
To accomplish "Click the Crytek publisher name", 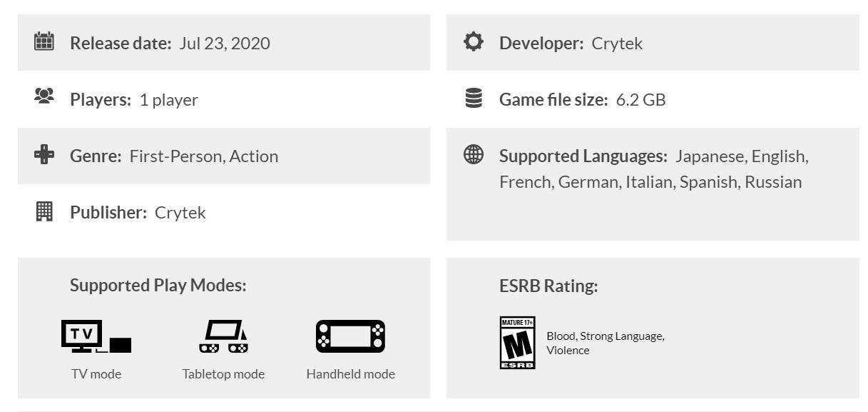I will (x=180, y=213).
